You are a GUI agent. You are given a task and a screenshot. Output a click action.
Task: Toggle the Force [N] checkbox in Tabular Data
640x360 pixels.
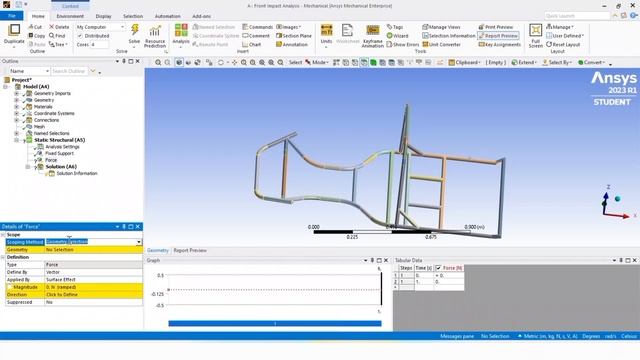(x=438, y=268)
